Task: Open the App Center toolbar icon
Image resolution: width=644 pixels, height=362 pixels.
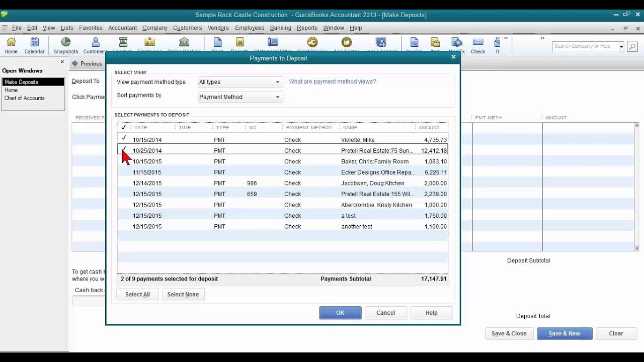Action: point(347,44)
